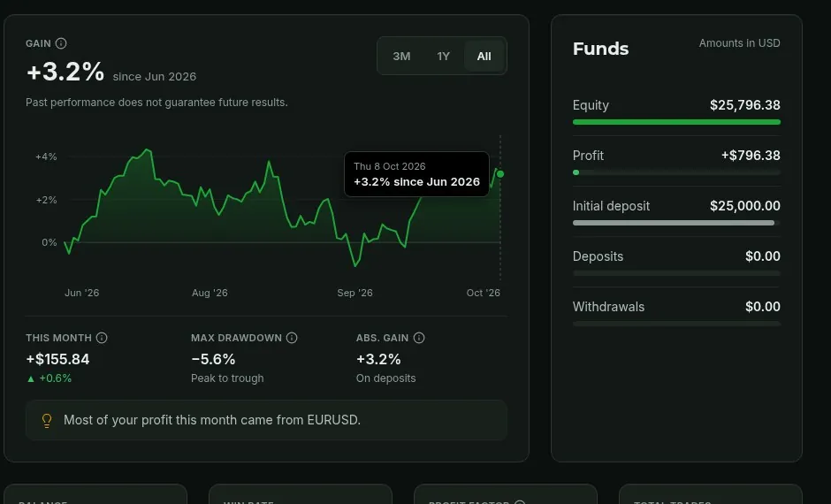
Task: Click the Thu 8 Oct 2026 tooltip
Action: coord(416,174)
